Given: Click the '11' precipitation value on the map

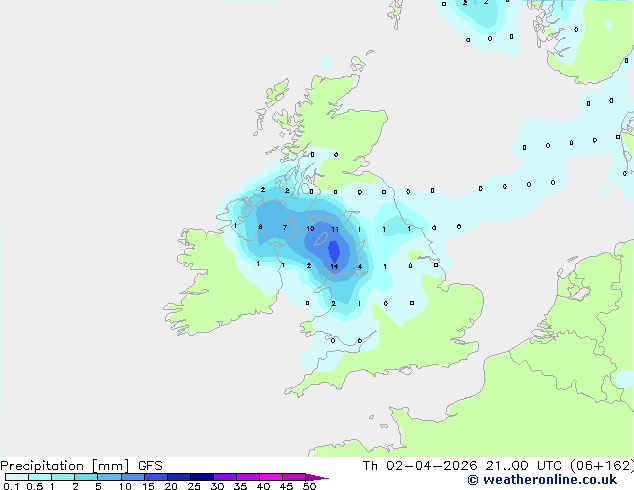Looking at the screenshot, I should 335,230.
